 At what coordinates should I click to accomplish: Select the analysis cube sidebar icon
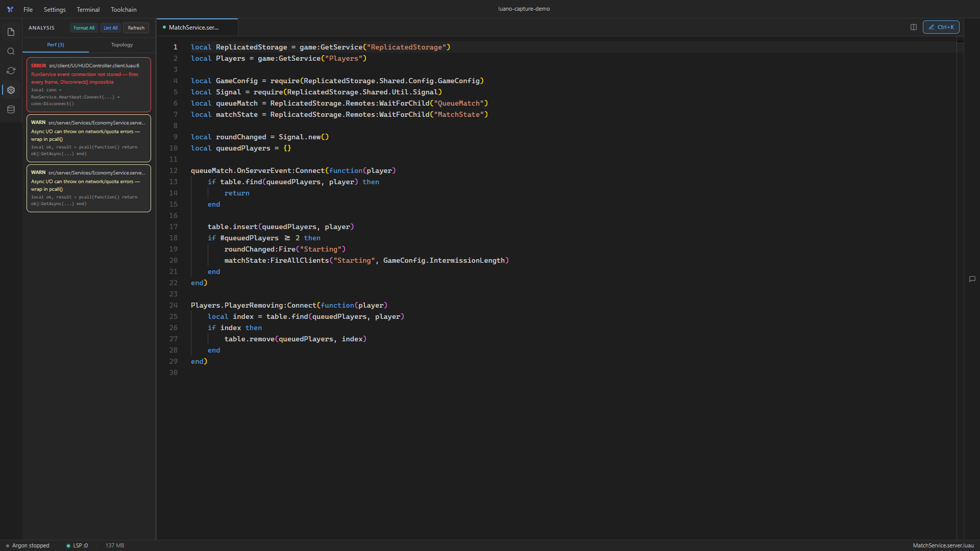[11, 90]
